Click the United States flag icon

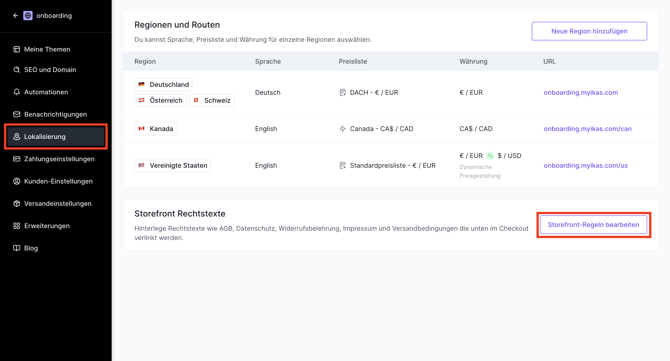141,165
